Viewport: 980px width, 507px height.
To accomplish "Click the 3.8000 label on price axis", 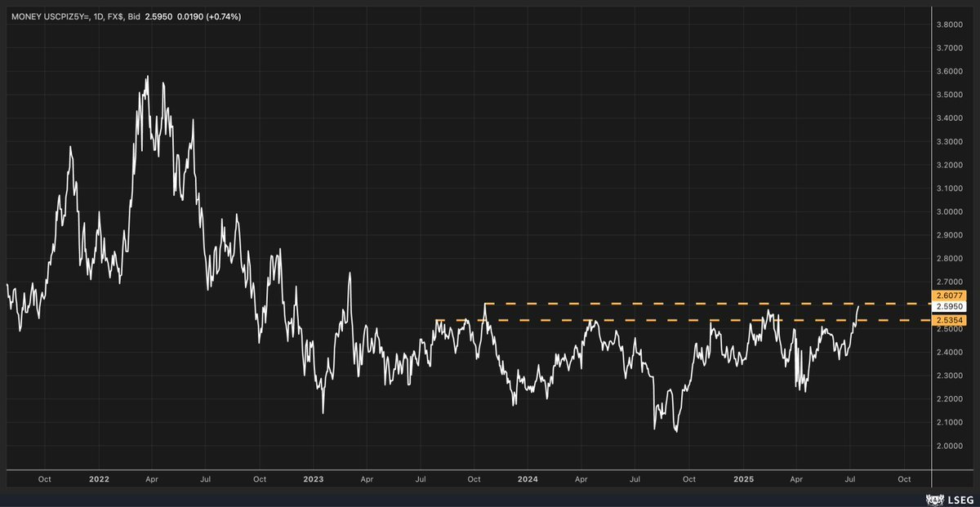I will coord(947,24).
